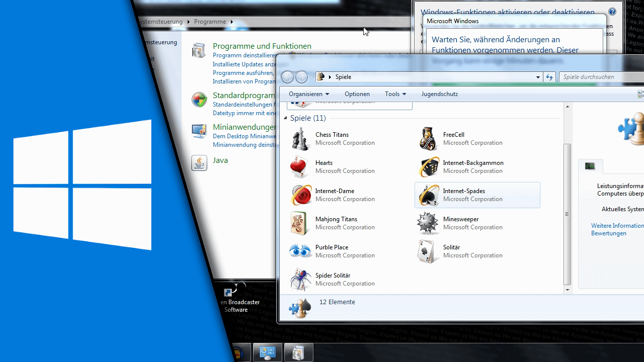Switch to the performance tab in preview pane
Screen dimensions: 644x362
[590, 166]
